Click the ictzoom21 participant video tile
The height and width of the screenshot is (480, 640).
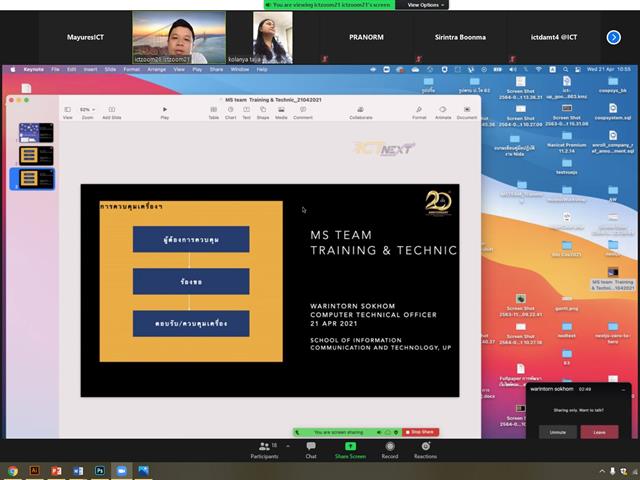pyautogui.click(x=179, y=38)
